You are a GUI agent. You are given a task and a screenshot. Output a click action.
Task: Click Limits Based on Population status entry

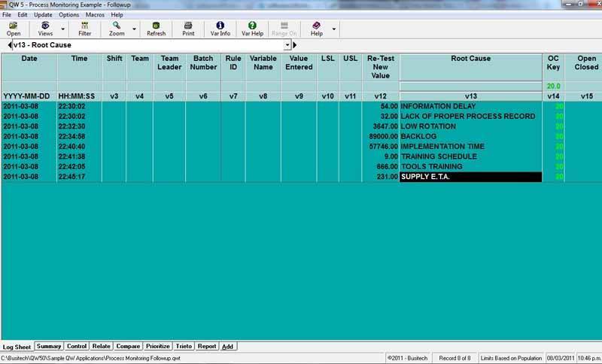click(x=511, y=358)
